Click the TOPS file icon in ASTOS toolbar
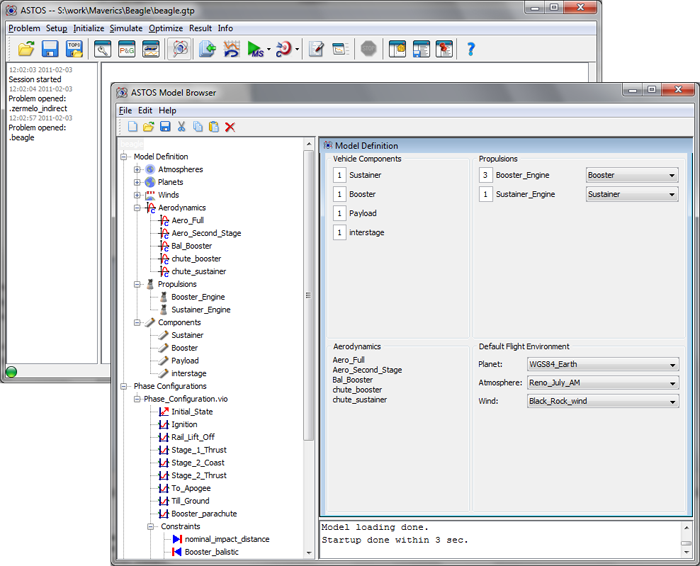The image size is (700, 566). pyautogui.click(x=74, y=49)
